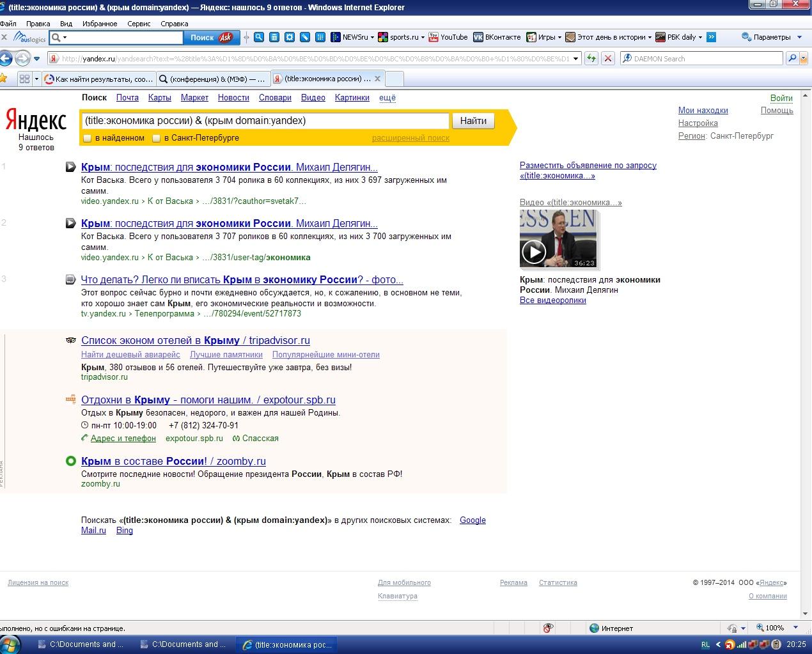Click the Войти login link
812x654 pixels.
(x=781, y=98)
